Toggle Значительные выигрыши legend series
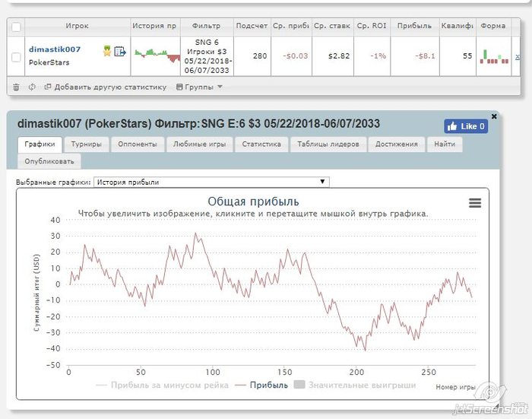Viewport: 532px width, 419px height. (x=355, y=385)
